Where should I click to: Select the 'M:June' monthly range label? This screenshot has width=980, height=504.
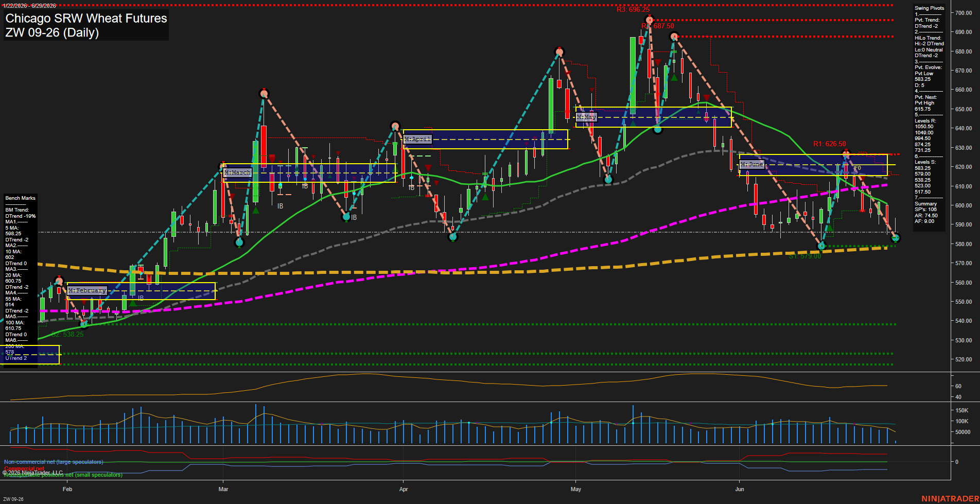pos(751,164)
